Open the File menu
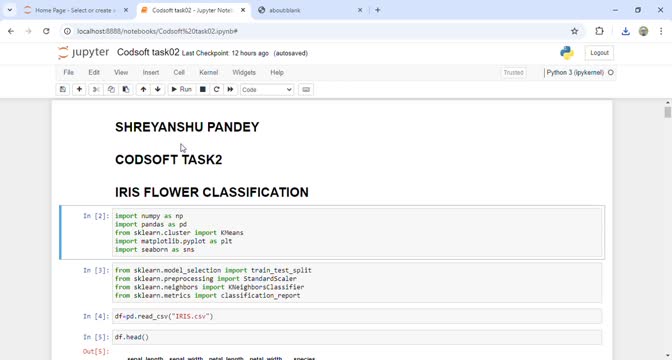The image size is (672, 360). tap(69, 72)
